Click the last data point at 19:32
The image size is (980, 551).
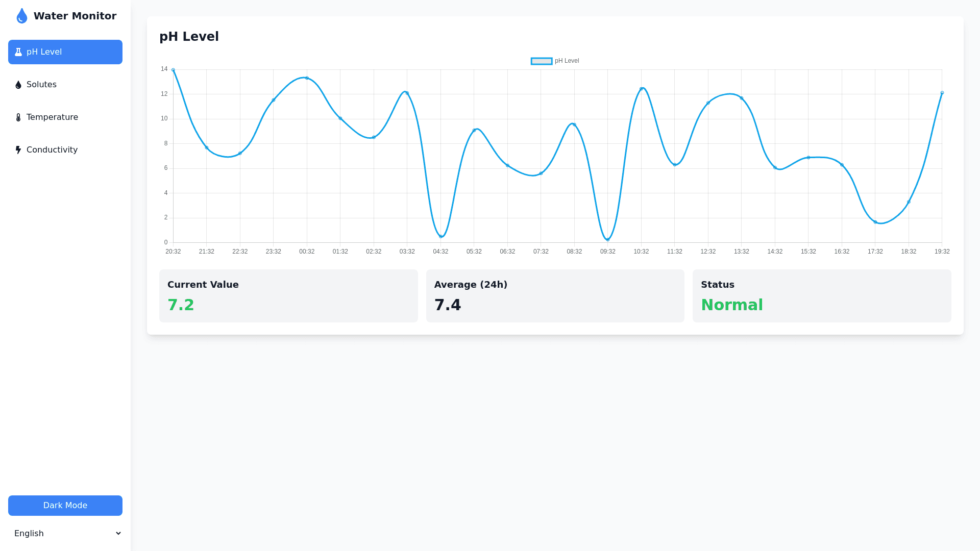coord(942,93)
